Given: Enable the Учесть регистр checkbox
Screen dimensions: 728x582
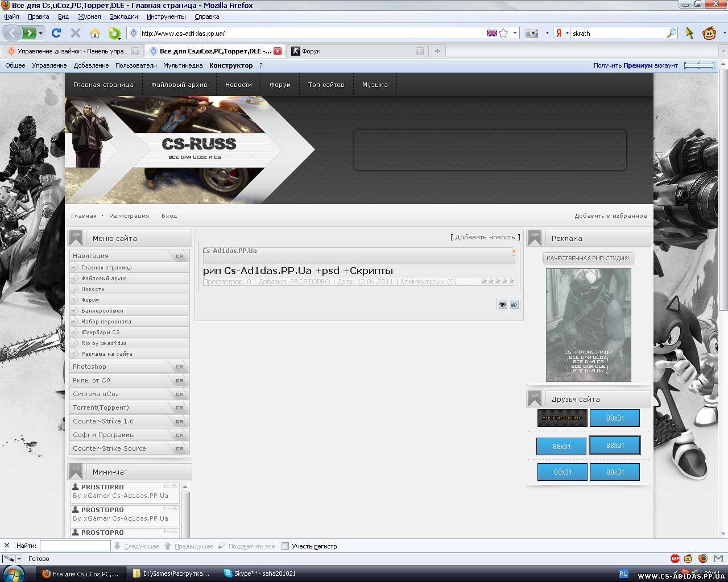Looking at the screenshot, I should 286,546.
